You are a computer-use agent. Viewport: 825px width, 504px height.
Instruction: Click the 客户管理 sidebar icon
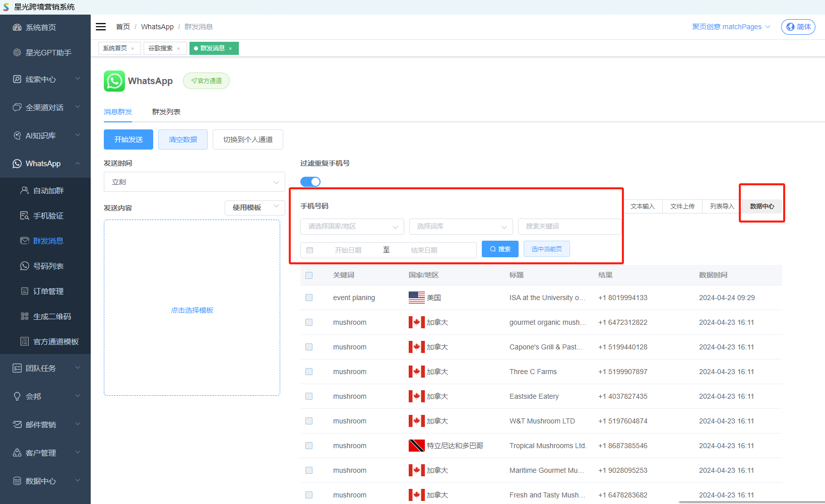tap(17, 453)
